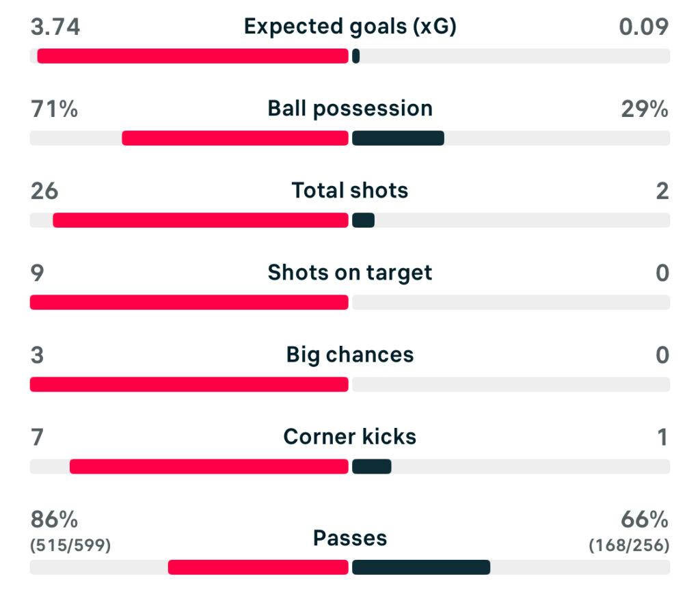This screenshot has width=700, height=594.
Task: Select the 26 total shots number
Action: pyautogui.click(x=44, y=191)
